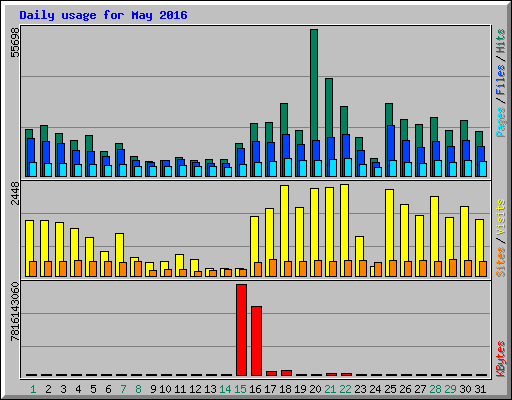Select the small red KBytes bar for day 18

point(286,373)
